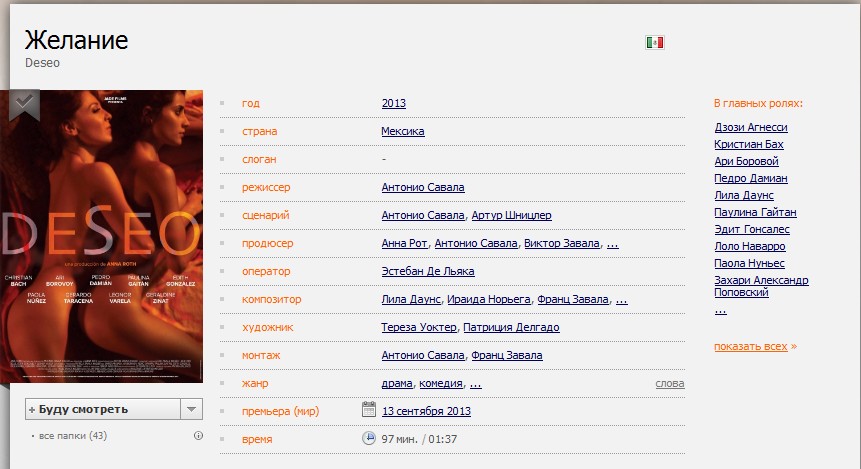The height and width of the screenshot is (469, 861).
Task: Open Артур Шницлер screenwriter link
Action: coord(511,215)
